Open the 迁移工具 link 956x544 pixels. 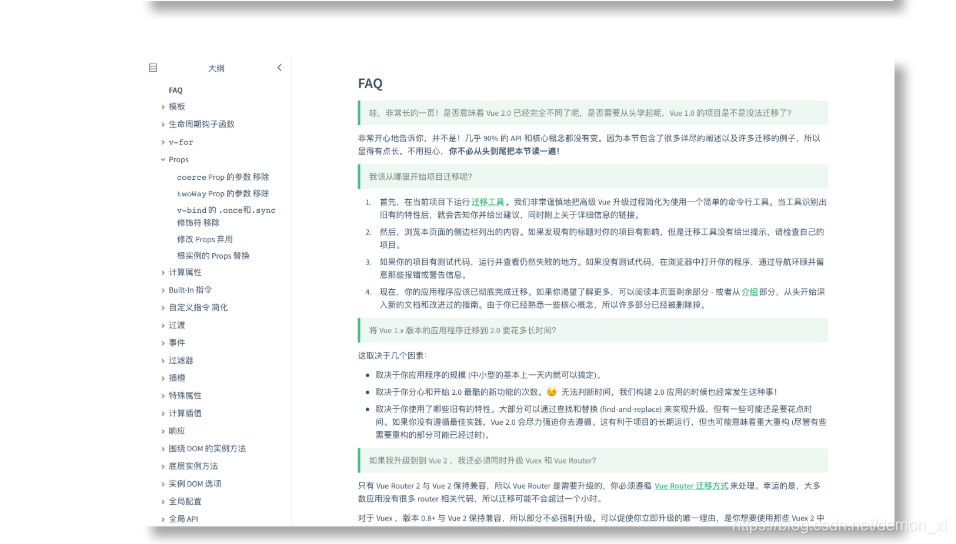[x=488, y=202]
